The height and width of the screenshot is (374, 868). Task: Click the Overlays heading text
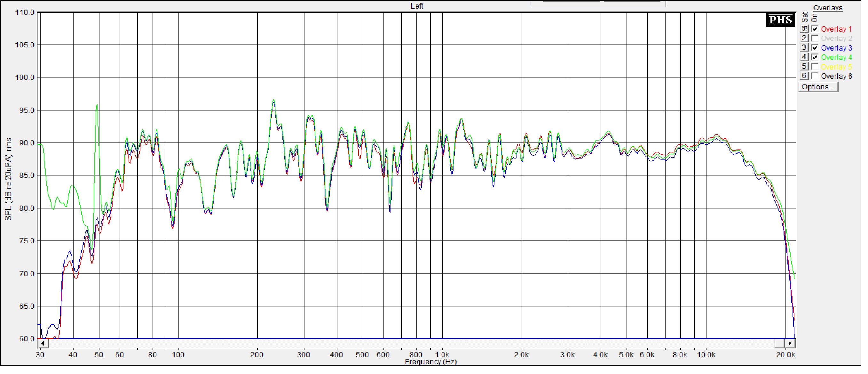click(x=828, y=8)
